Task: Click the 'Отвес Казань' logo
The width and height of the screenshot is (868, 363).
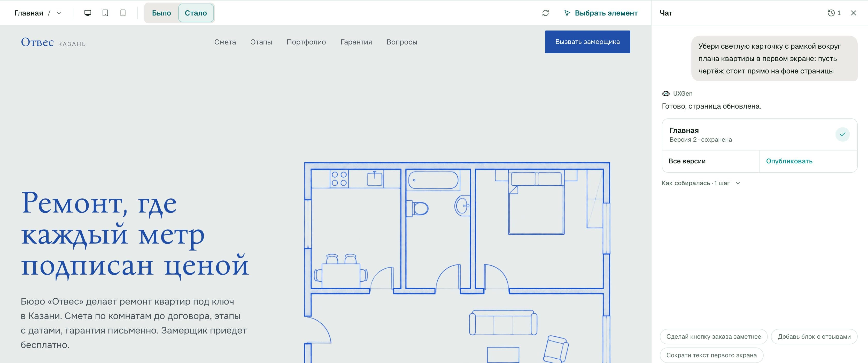Action: click(x=53, y=42)
